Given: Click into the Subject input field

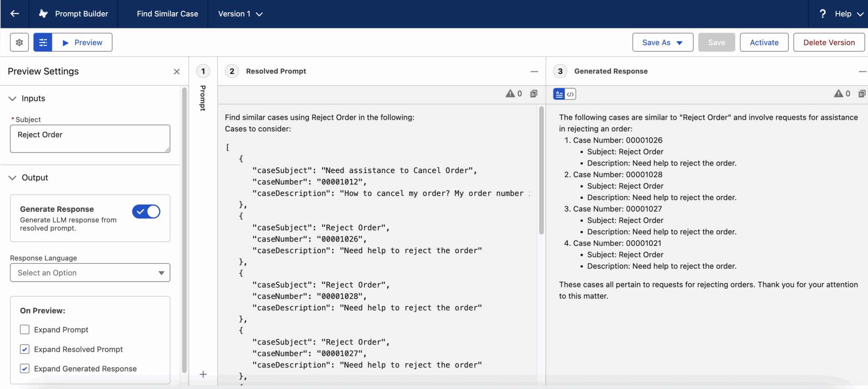Looking at the screenshot, I should [90, 138].
